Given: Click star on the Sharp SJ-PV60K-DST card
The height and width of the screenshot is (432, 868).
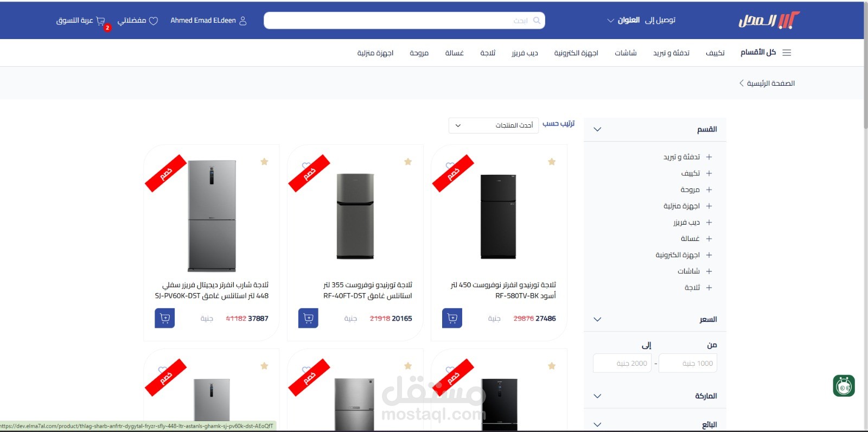Looking at the screenshot, I should pos(264,162).
